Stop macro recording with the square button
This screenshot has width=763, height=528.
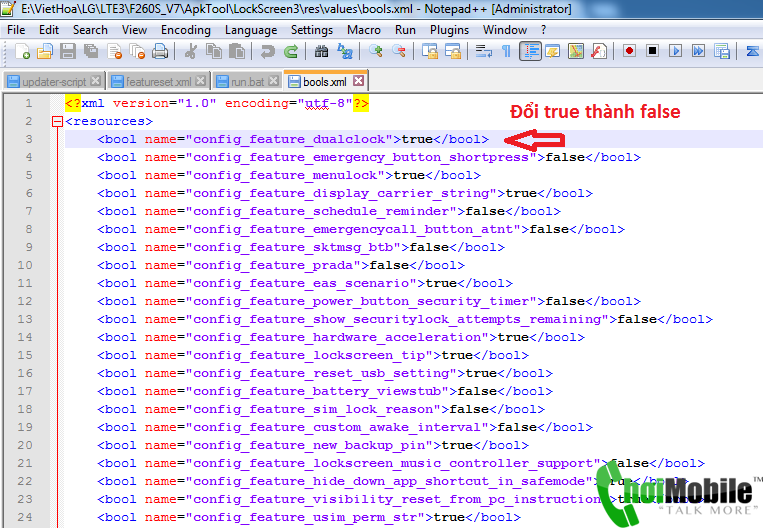[x=653, y=51]
